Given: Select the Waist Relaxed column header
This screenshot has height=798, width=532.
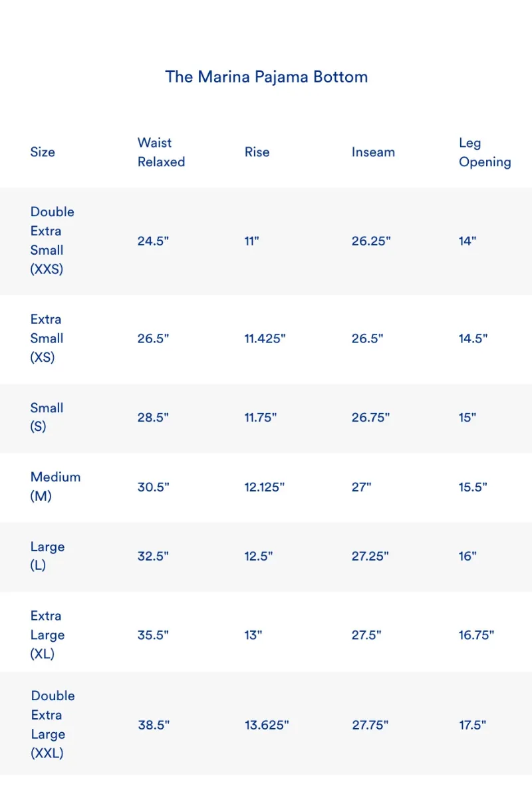Looking at the screenshot, I should pos(161,152).
